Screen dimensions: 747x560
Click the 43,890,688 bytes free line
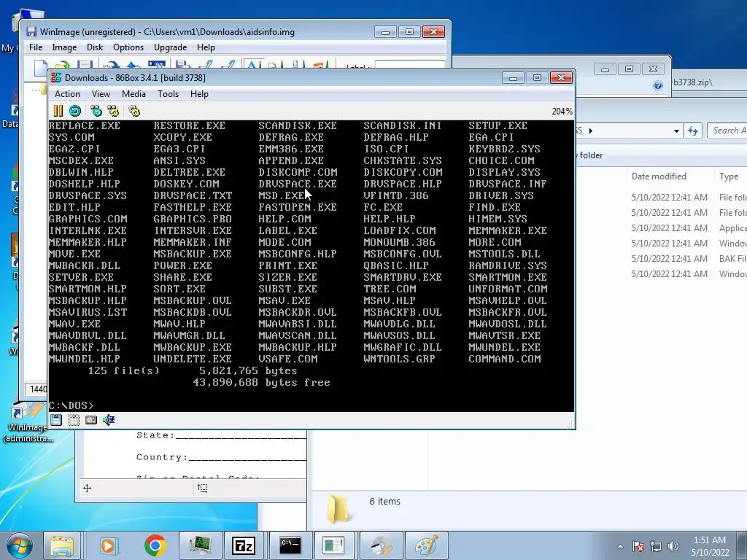(261, 382)
